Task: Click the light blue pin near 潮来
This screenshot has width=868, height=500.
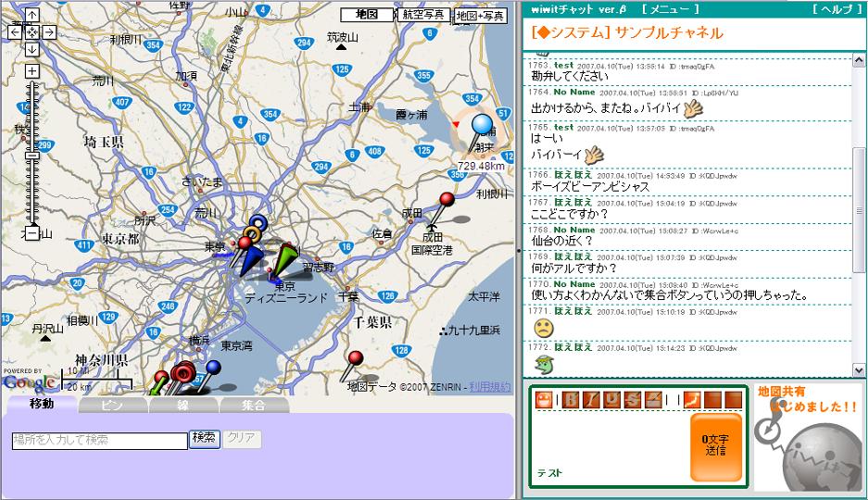Action: [x=482, y=125]
